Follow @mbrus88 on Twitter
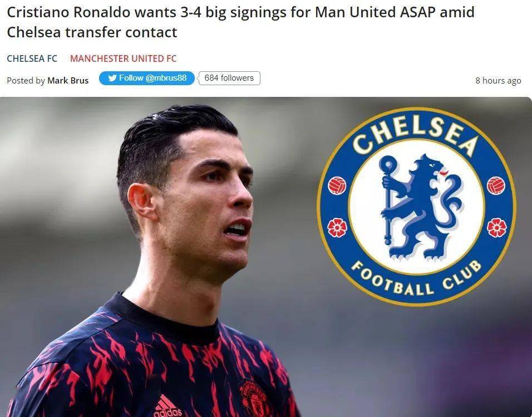This screenshot has width=532, height=417. click(x=147, y=78)
